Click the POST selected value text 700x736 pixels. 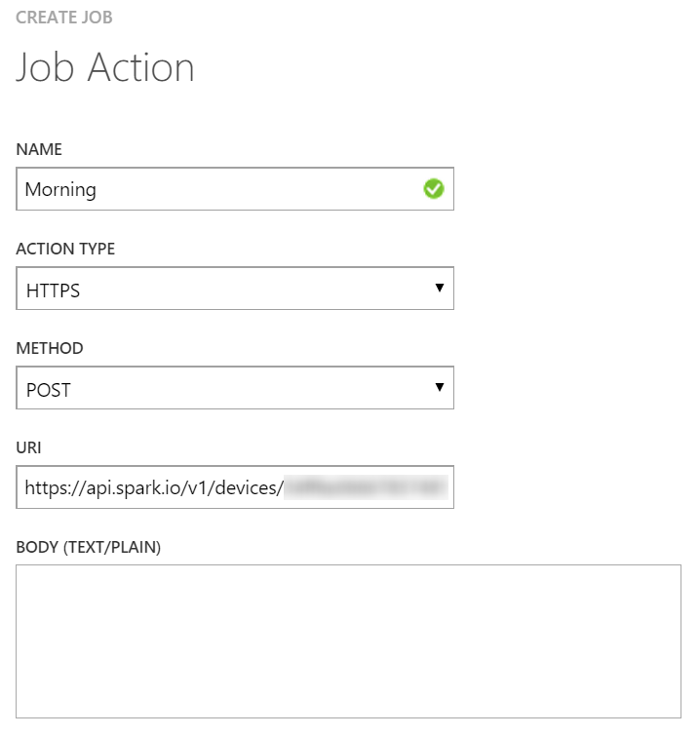pos(49,391)
